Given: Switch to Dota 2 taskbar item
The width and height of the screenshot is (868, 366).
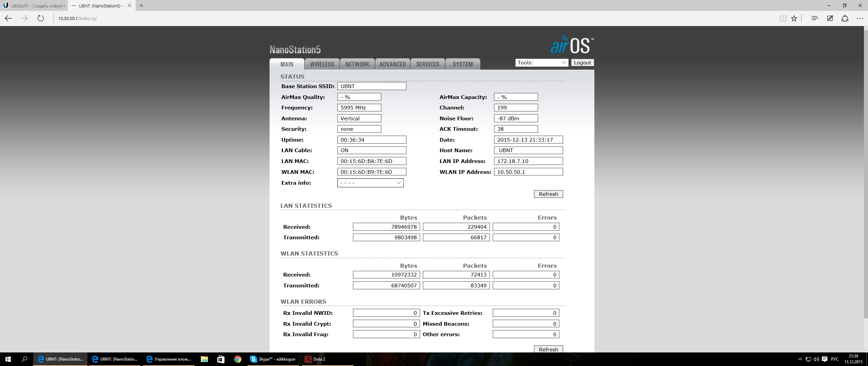Looking at the screenshot, I should pyautogui.click(x=328, y=359).
